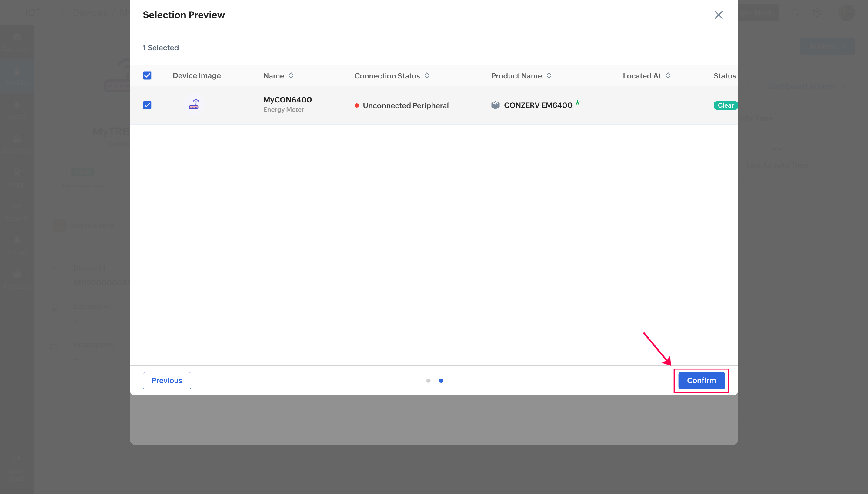Image resolution: width=868 pixels, height=494 pixels.
Task: Go back with Previous button
Action: coord(167,380)
